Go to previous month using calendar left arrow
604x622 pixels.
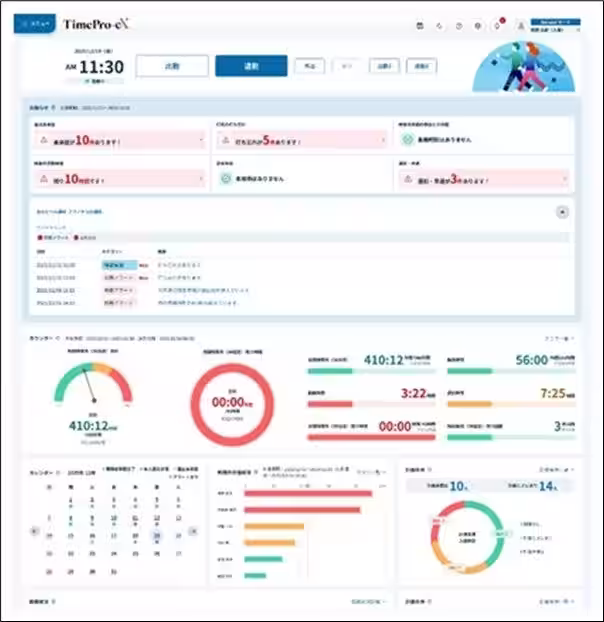pyautogui.click(x=34, y=531)
